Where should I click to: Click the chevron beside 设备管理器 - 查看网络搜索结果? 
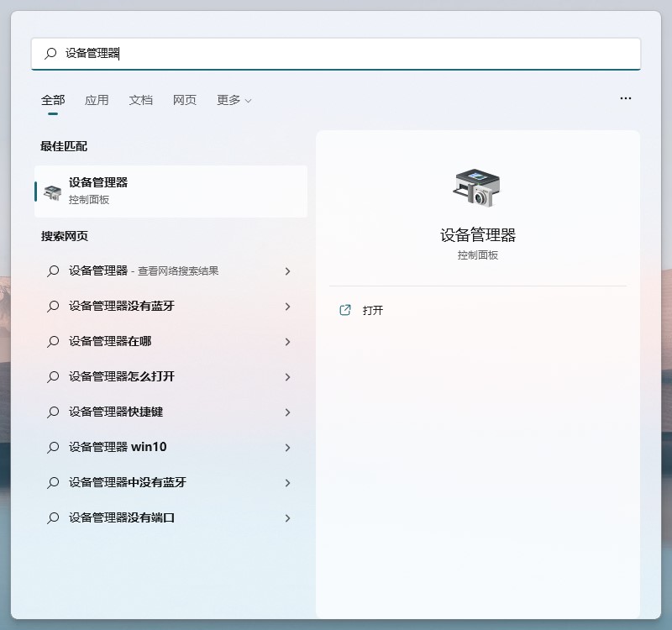pyautogui.click(x=288, y=271)
